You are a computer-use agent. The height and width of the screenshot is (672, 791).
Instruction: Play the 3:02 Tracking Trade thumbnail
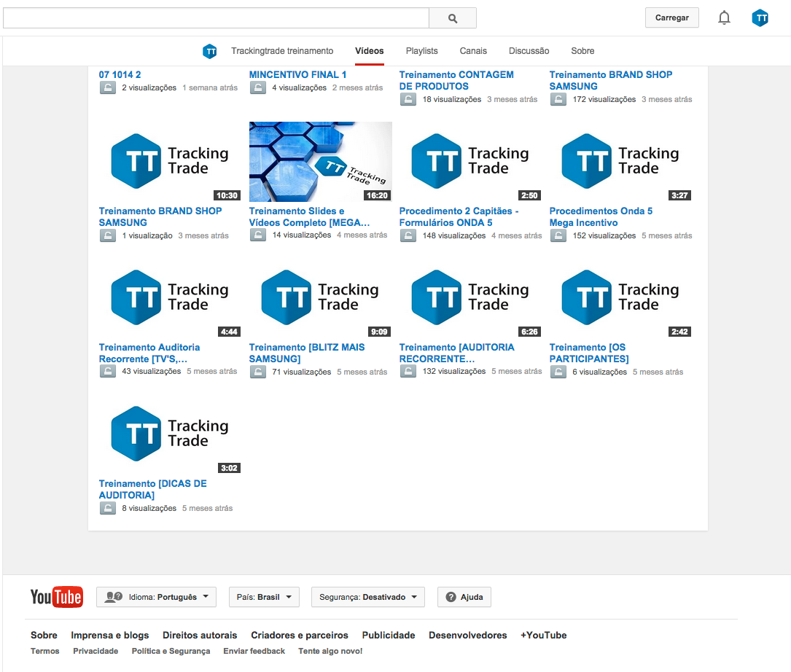pyautogui.click(x=170, y=434)
